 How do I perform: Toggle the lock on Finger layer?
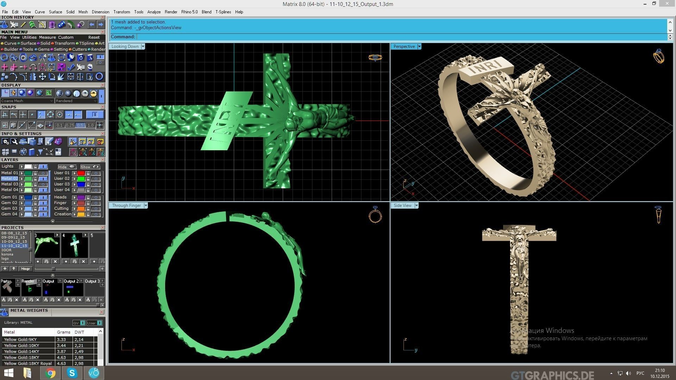click(88, 203)
